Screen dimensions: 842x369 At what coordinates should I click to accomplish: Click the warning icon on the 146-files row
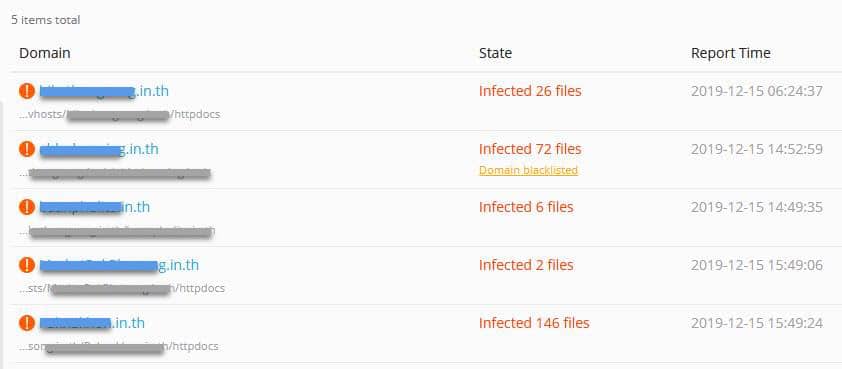[x=27, y=323]
